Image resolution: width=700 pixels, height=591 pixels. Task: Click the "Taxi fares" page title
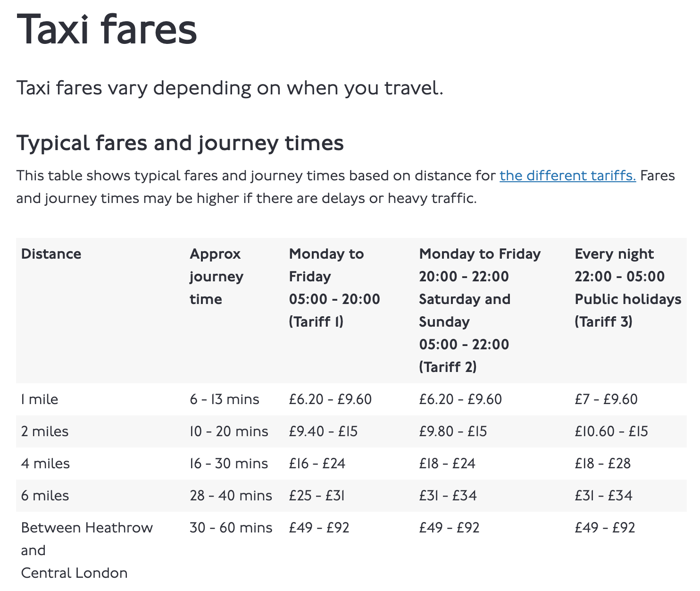(107, 29)
